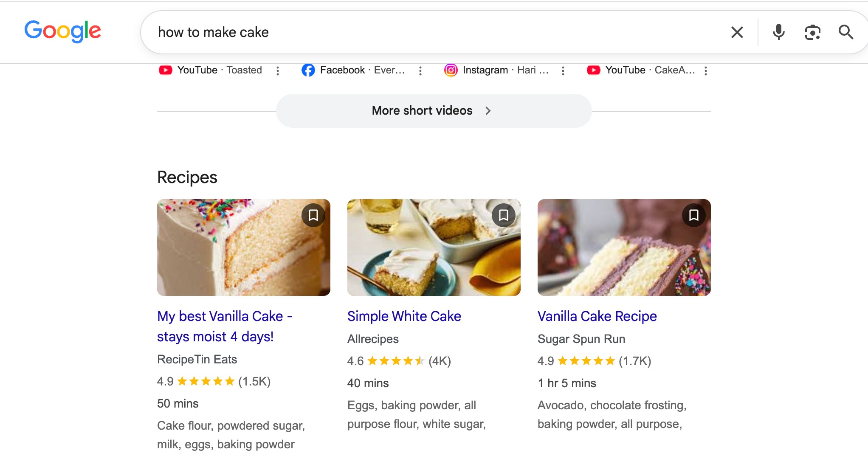The image size is (868, 467).
Task: Bookmark the Sugar Spun Run recipe
Action: [x=694, y=215]
